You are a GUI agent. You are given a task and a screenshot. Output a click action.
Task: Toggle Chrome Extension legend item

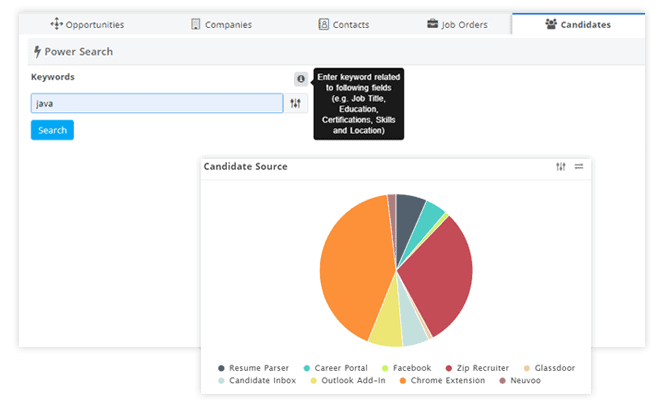[442, 380]
